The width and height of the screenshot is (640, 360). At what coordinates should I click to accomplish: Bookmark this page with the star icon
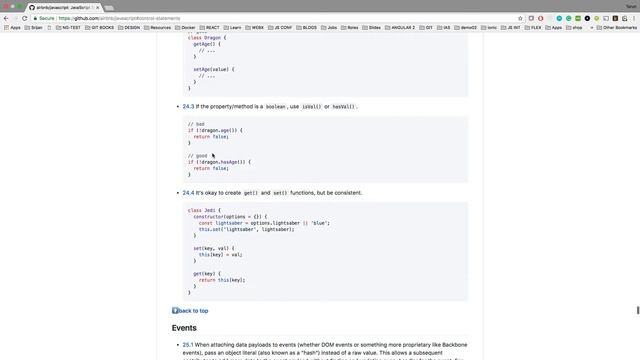[520, 18]
